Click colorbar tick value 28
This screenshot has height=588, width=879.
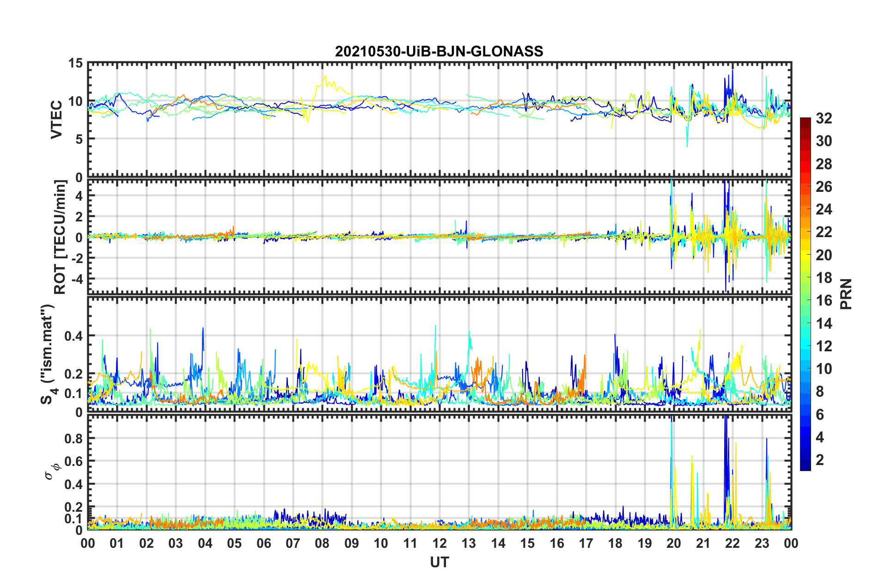pos(824,164)
